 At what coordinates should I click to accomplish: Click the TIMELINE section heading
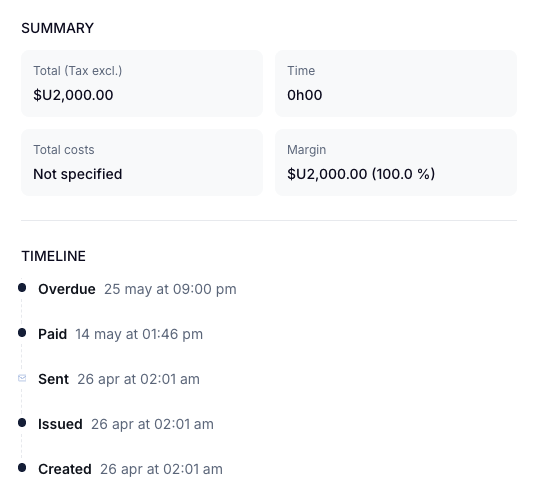(x=54, y=256)
